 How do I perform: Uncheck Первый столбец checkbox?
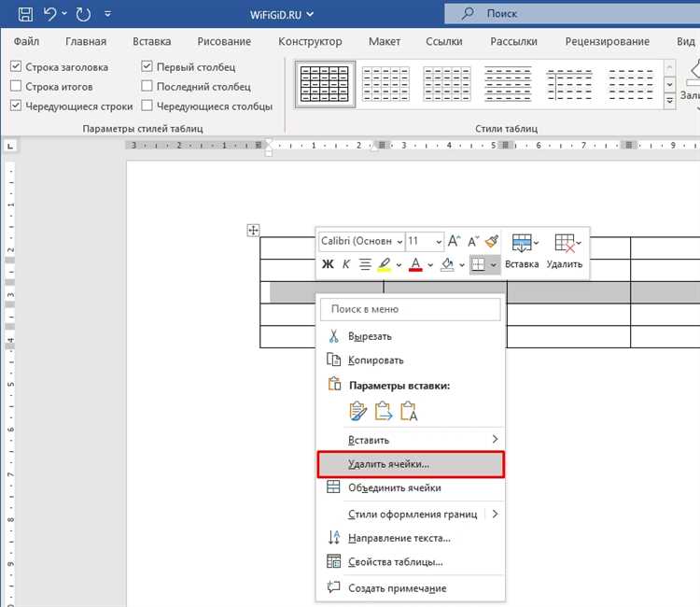coord(147,66)
